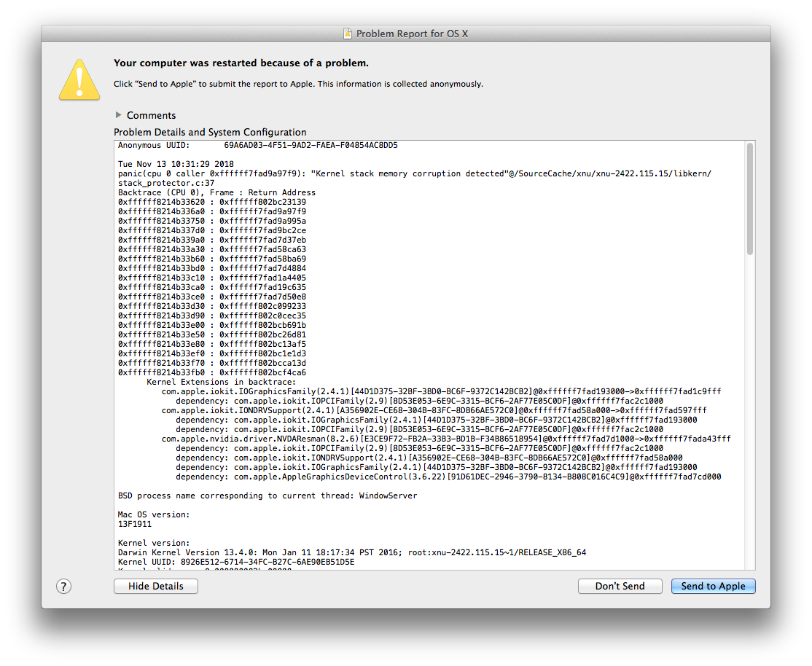Click backtrace row 0xffffff8214b33b60
812x666 pixels.
click(212, 259)
